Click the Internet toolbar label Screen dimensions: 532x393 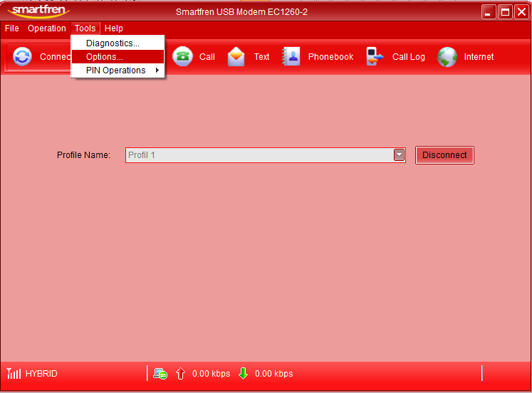[x=479, y=57]
